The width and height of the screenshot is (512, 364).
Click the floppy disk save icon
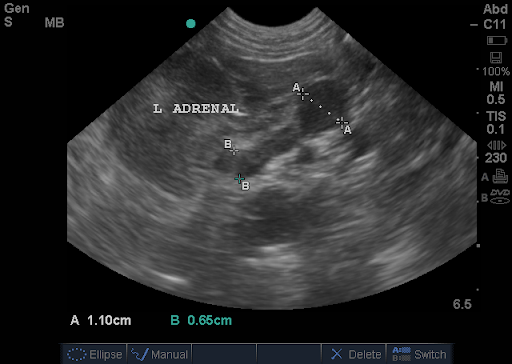pyautogui.click(x=496, y=57)
